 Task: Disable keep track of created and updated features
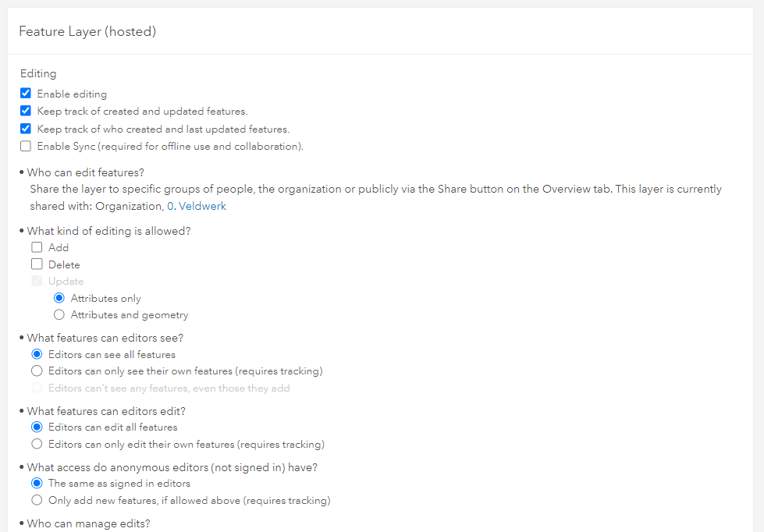(x=25, y=110)
